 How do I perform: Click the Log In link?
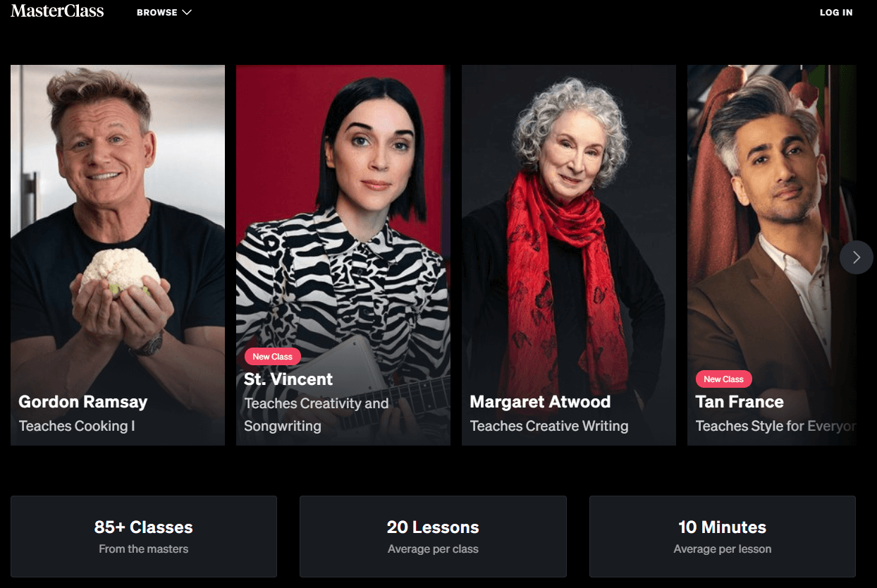836,12
